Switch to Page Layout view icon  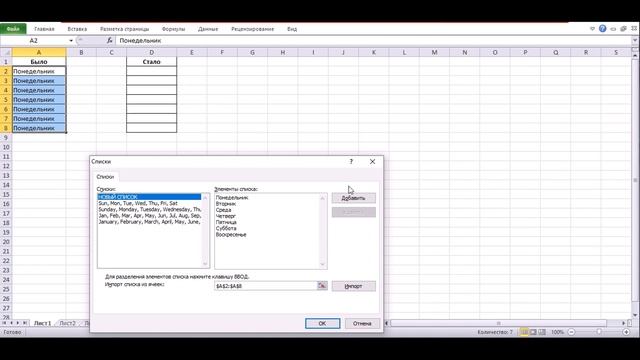point(533,332)
